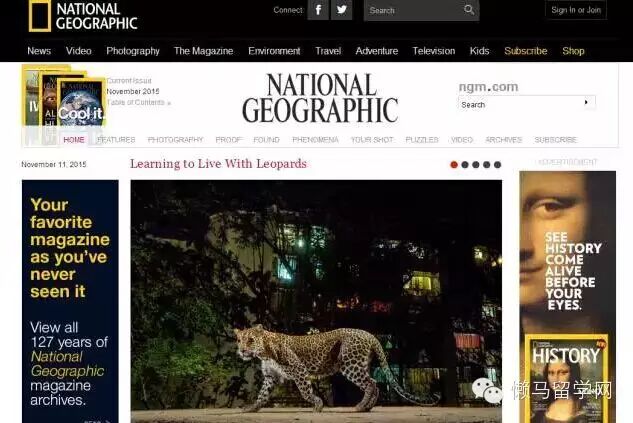
Task: Click the National Geographic yellow frame logo
Action: (40, 16)
